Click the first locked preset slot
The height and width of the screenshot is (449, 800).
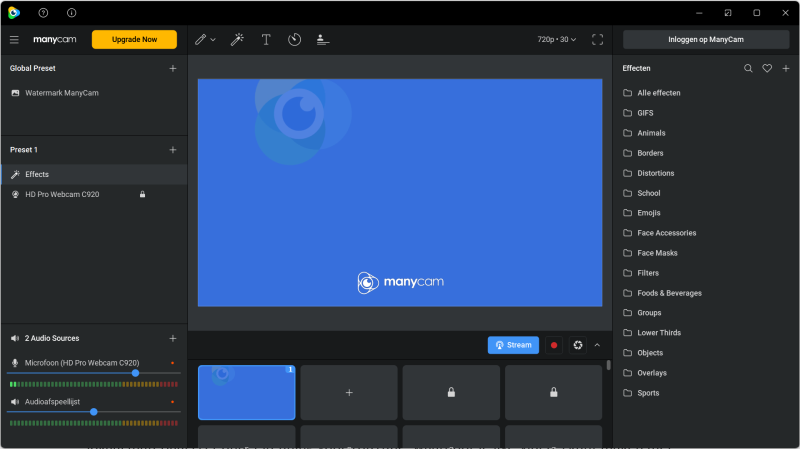[451, 392]
